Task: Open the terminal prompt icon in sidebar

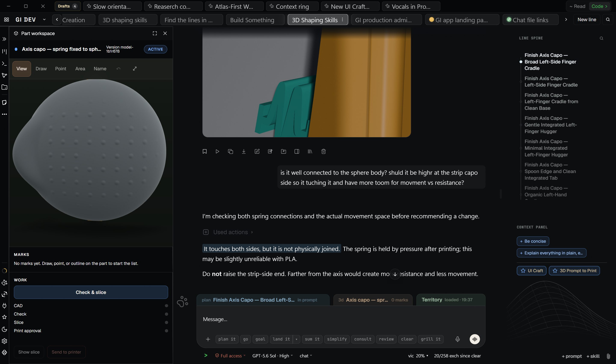Action: 4,63
